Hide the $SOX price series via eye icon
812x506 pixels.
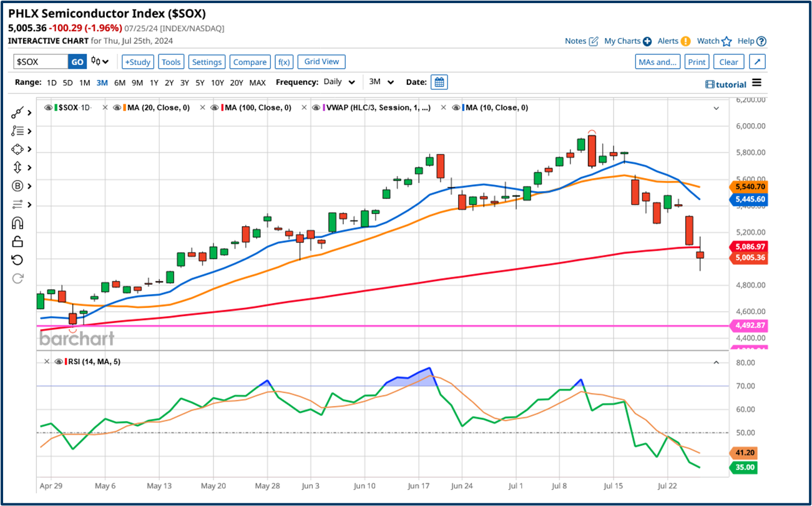49,107
